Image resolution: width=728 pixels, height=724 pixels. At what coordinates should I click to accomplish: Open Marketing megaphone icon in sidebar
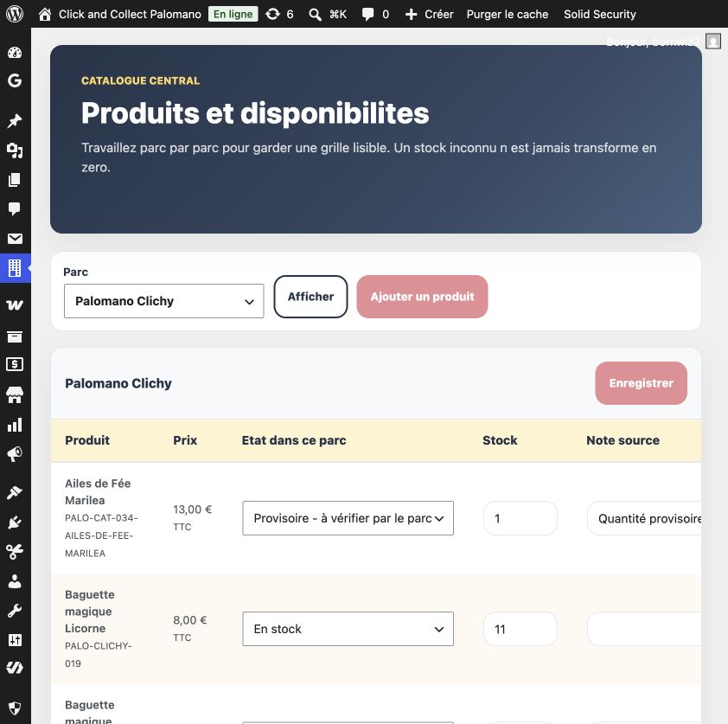click(15, 454)
